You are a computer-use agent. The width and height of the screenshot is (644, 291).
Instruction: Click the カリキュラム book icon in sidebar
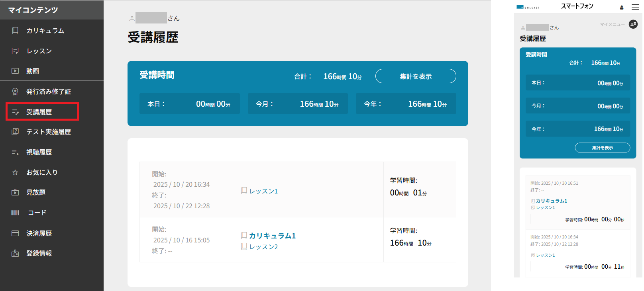(x=15, y=31)
